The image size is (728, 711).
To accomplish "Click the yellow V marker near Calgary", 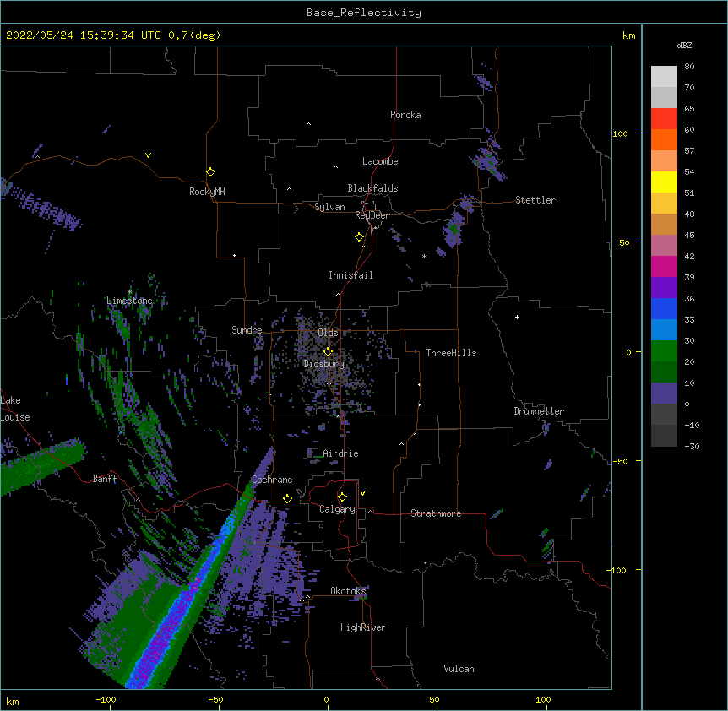I will tap(362, 493).
